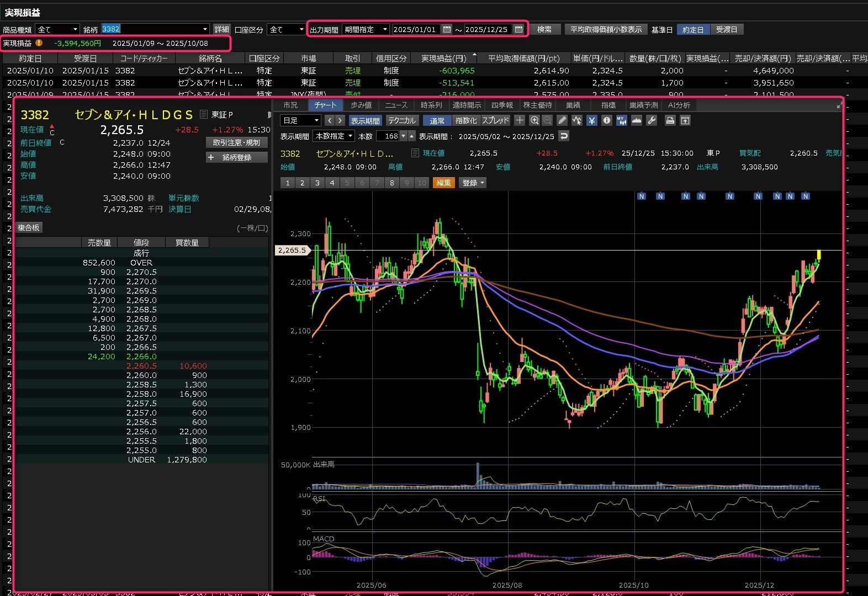Reset display period with the return arrow icon

(x=563, y=136)
